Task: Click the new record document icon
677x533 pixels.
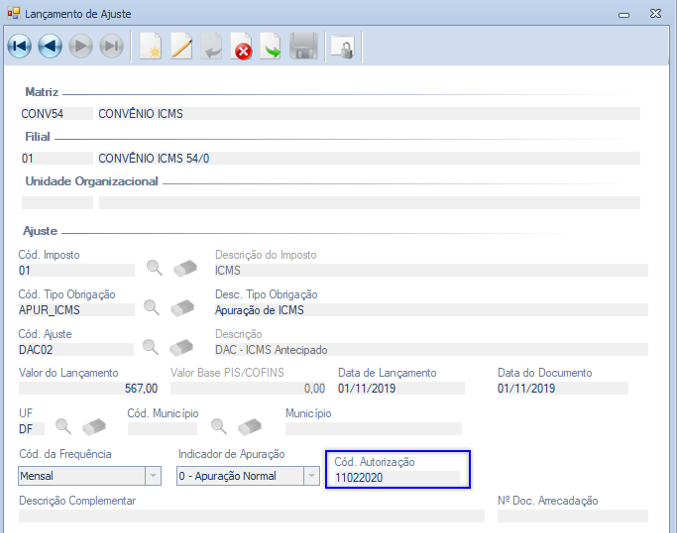Action: coord(151,46)
